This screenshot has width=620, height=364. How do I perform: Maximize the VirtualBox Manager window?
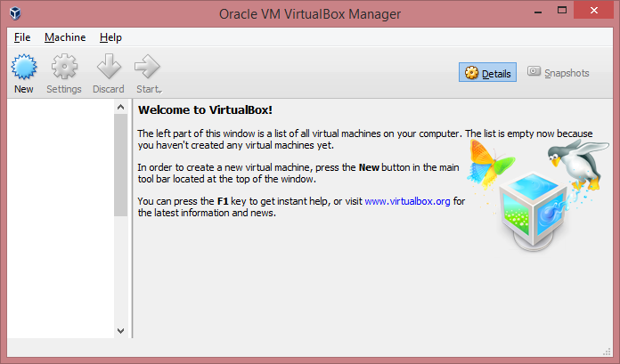pos(562,11)
